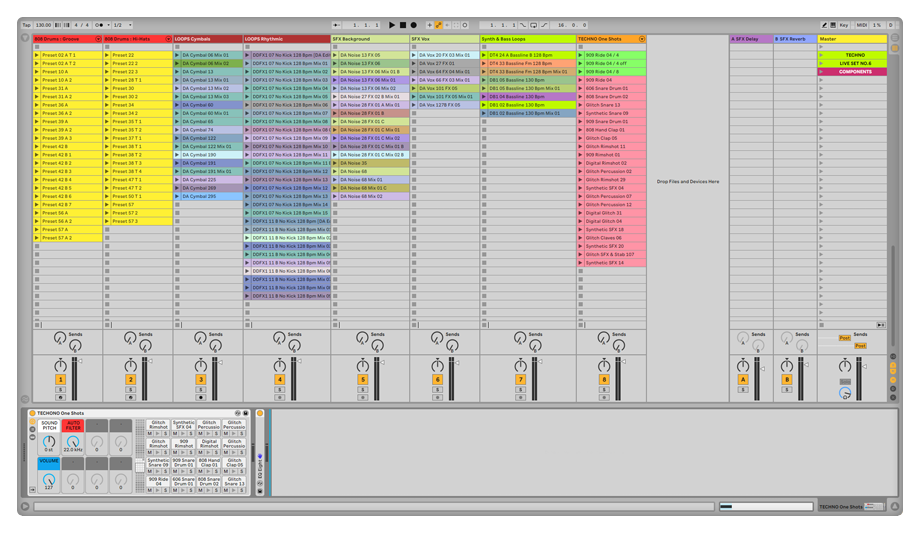Save TECHNO One Shots device preset icon
Image resolution: width=920 pixels, height=533 pixels.
(245, 413)
